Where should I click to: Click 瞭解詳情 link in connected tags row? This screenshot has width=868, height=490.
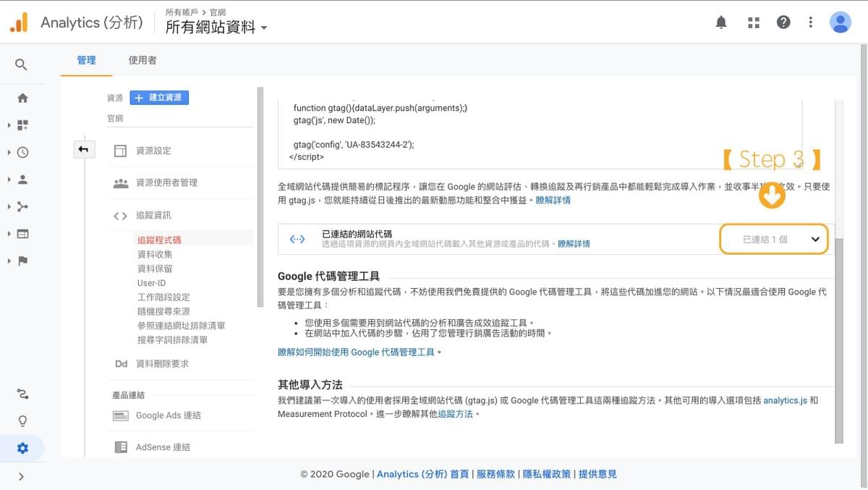click(x=574, y=244)
